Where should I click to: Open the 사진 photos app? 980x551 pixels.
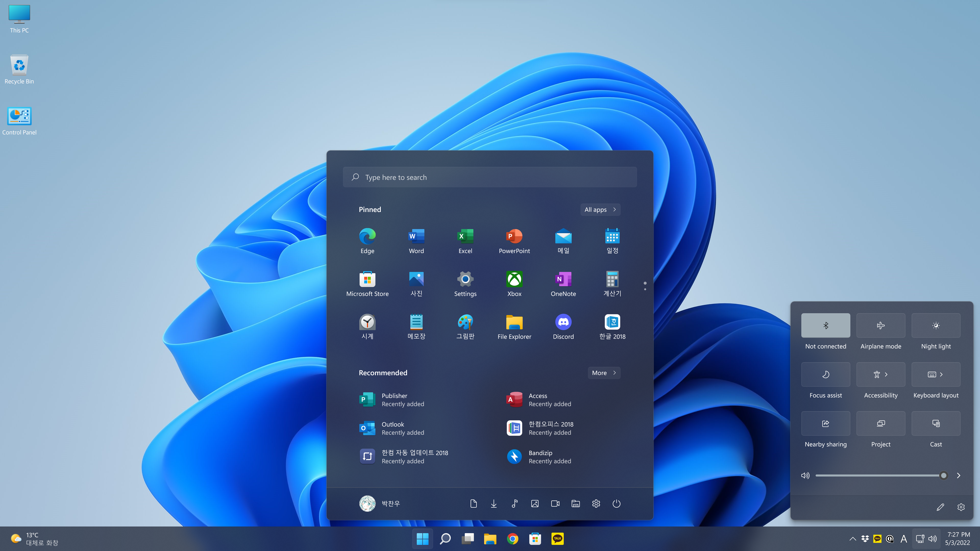416,284
